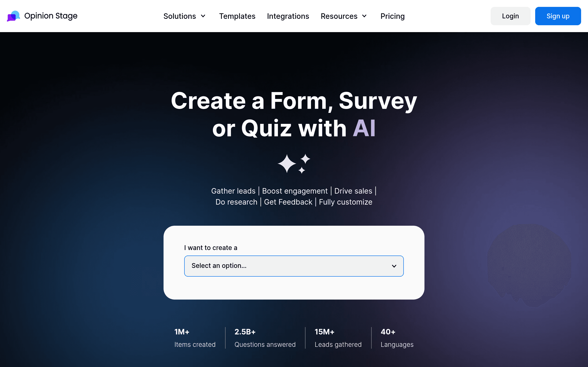
Task: Click the Solutions menu label
Action: pos(180,16)
